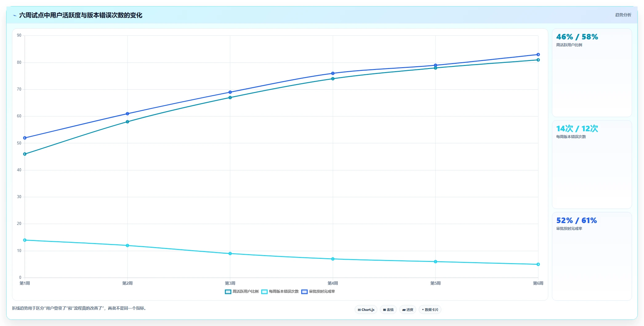This screenshot has height=326, width=644.
Task: Click the 第4周 x-axis label
Action: point(333,283)
